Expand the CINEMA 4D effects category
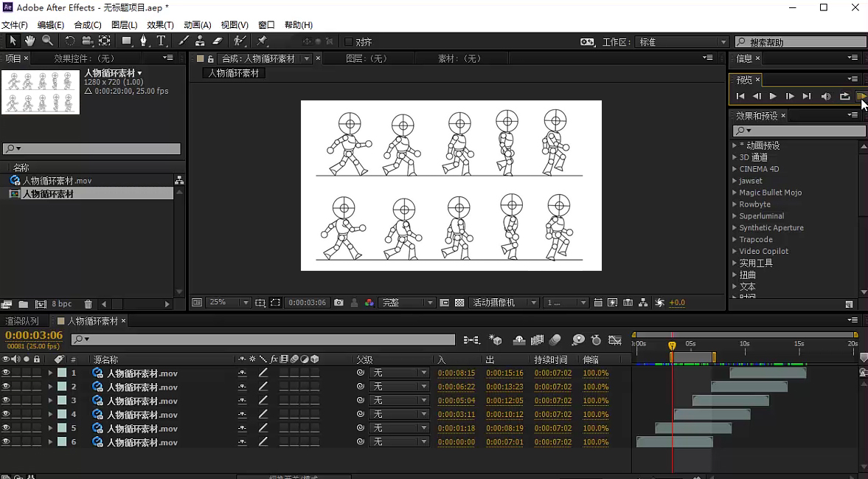Image resolution: width=868 pixels, height=479 pixels. [x=735, y=169]
